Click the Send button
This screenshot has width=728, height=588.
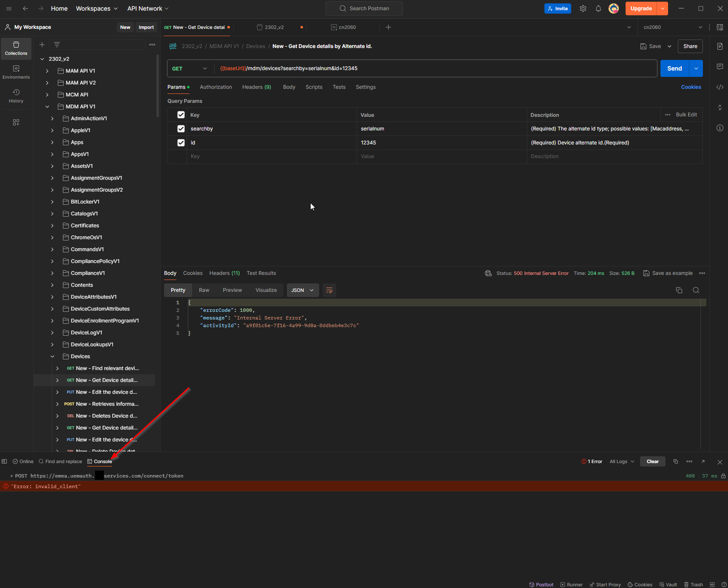click(675, 68)
